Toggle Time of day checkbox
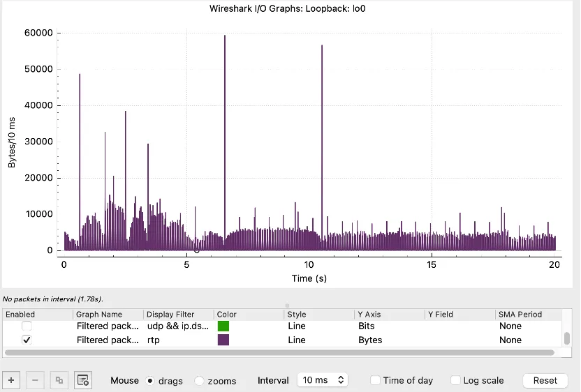Viewport: 581px width, 392px height. point(376,380)
